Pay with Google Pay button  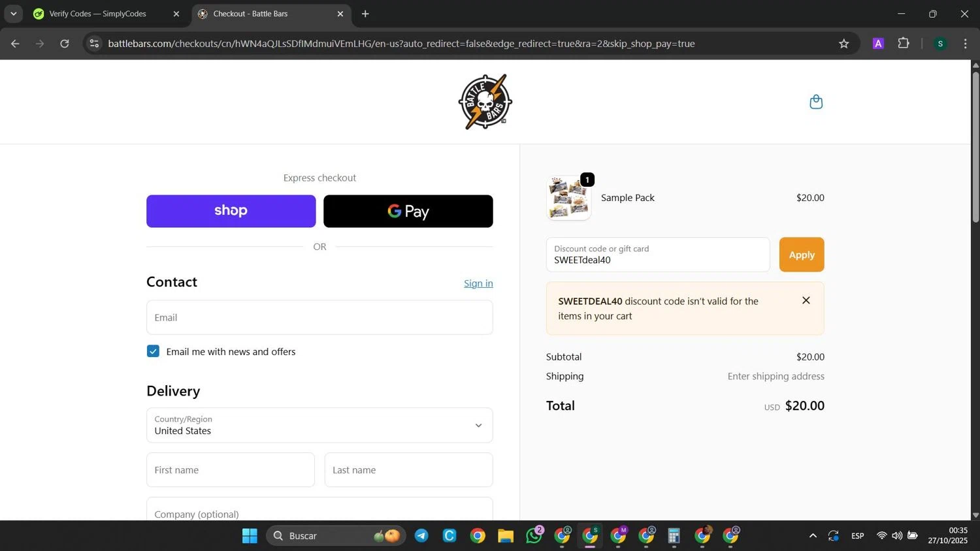pos(408,211)
